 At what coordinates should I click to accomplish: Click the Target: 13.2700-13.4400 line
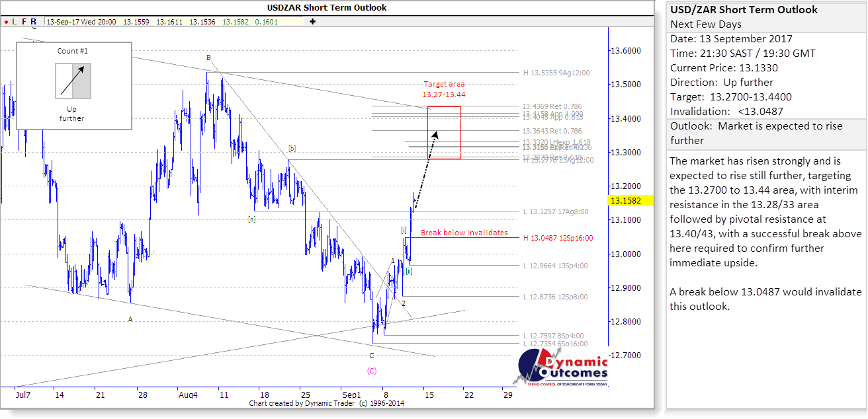click(x=731, y=97)
